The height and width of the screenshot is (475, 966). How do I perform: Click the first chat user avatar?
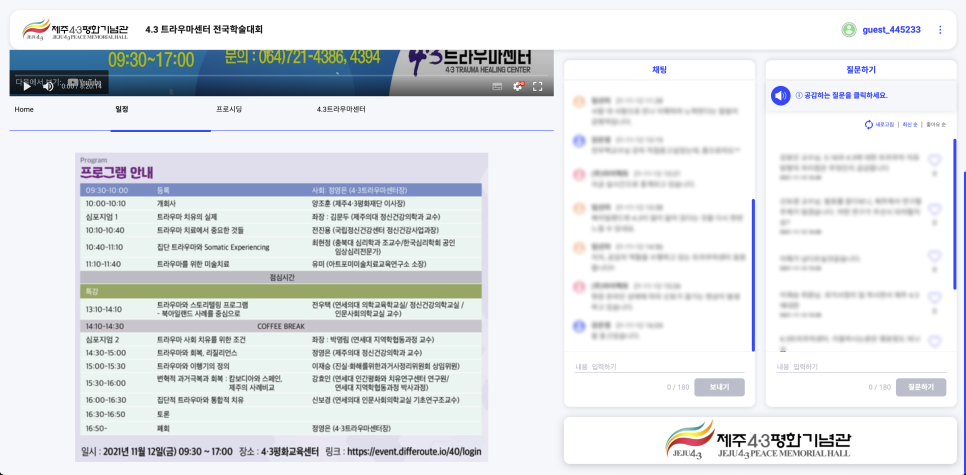coord(578,102)
